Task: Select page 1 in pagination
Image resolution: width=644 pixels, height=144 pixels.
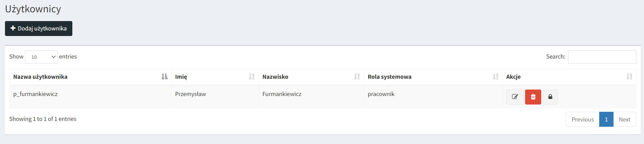Action: pos(606,119)
